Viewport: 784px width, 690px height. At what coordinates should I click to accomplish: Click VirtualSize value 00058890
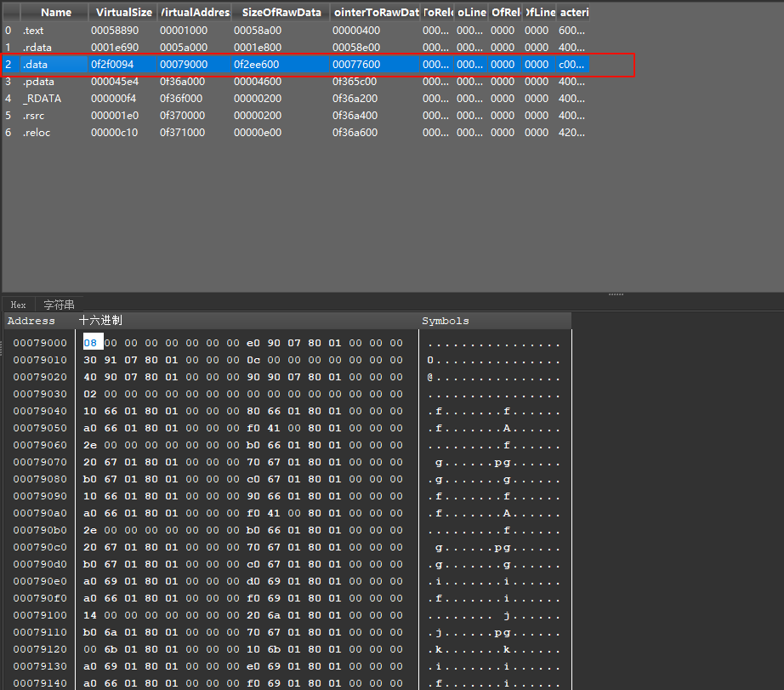pyautogui.click(x=115, y=31)
